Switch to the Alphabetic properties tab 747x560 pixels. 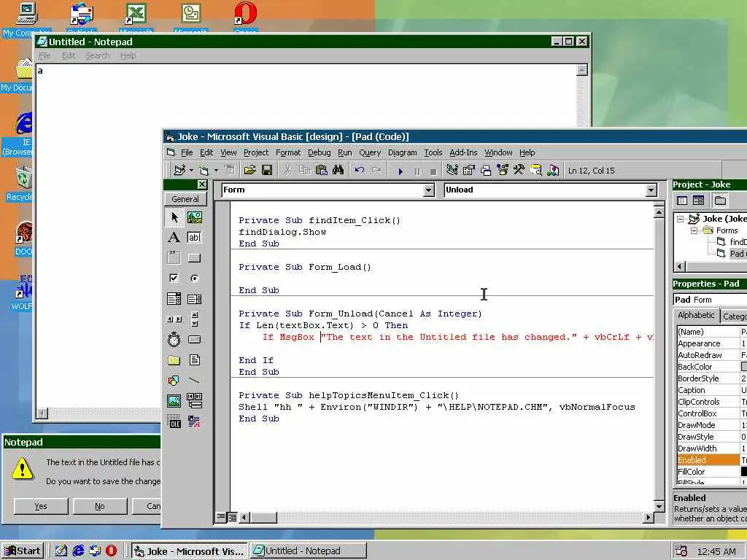(x=696, y=315)
